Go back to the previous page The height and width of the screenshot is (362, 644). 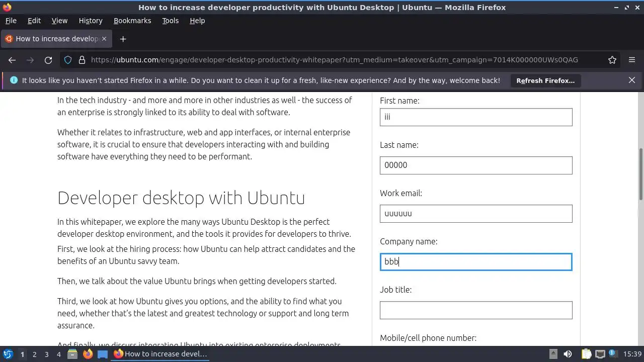[12, 60]
